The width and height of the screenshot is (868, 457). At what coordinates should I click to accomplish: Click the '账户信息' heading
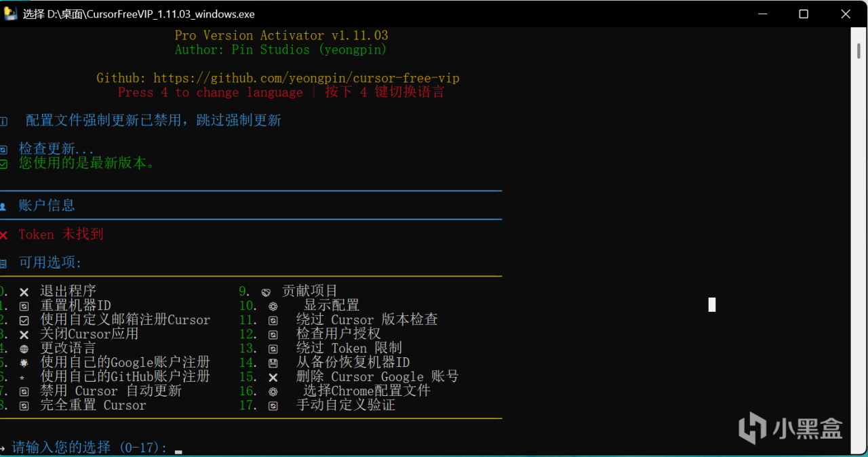pyautogui.click(x=47, y=206)
